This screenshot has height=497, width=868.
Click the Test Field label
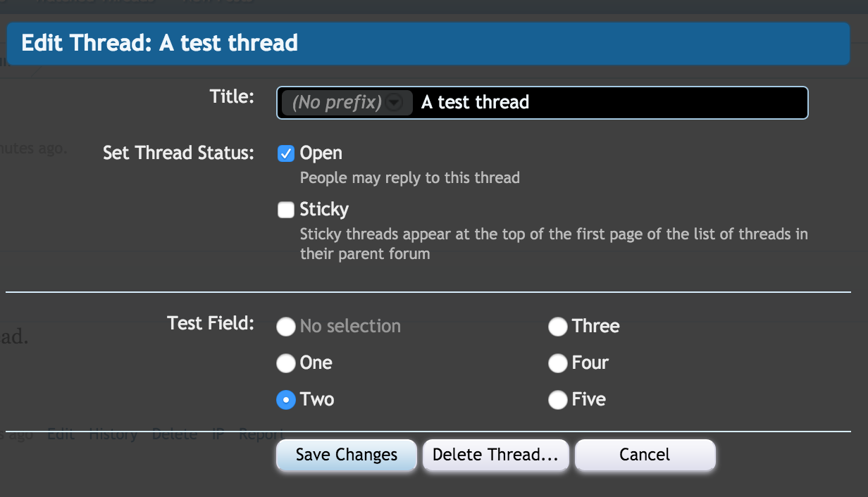click(x=210, y=323)
